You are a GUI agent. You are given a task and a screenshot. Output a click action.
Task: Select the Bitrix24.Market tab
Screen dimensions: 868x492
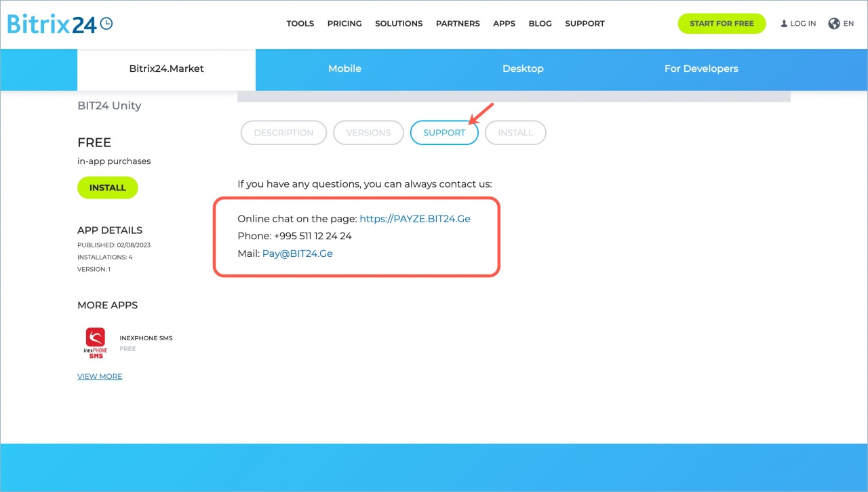pyautogui.click(x=166, y=69)
